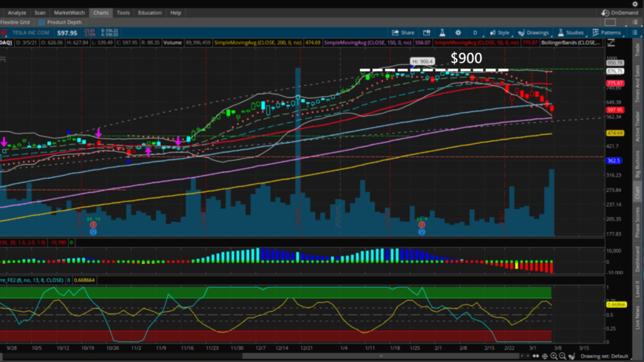Open the Level II side tab
The height and width of the screenshot is (362, 644).
(638, 289)
